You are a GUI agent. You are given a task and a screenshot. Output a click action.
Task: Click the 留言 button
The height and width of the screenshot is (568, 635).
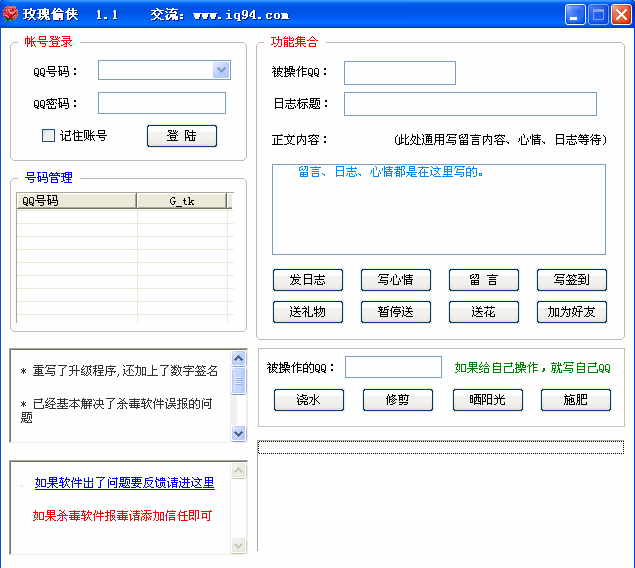484,280
